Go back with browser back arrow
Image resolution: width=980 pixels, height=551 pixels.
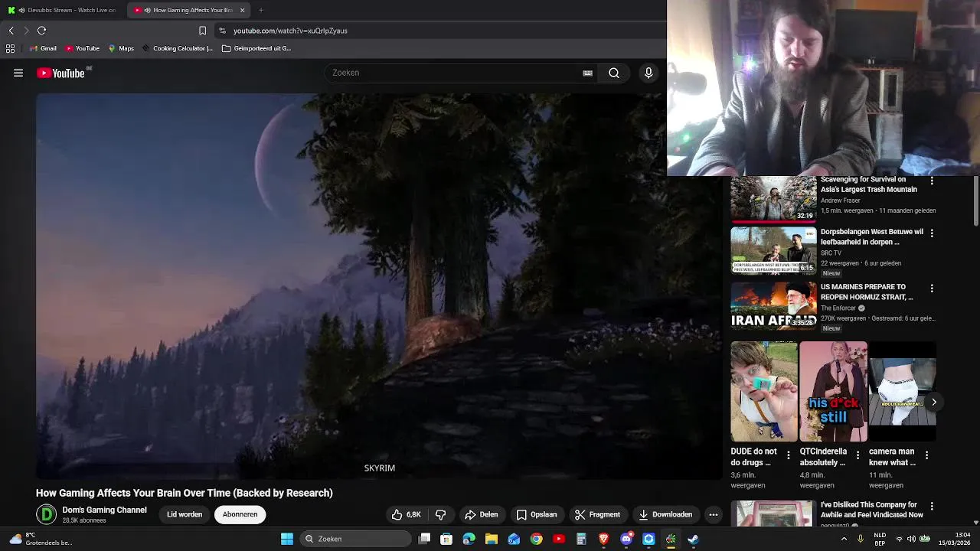(x=11, y=31)
